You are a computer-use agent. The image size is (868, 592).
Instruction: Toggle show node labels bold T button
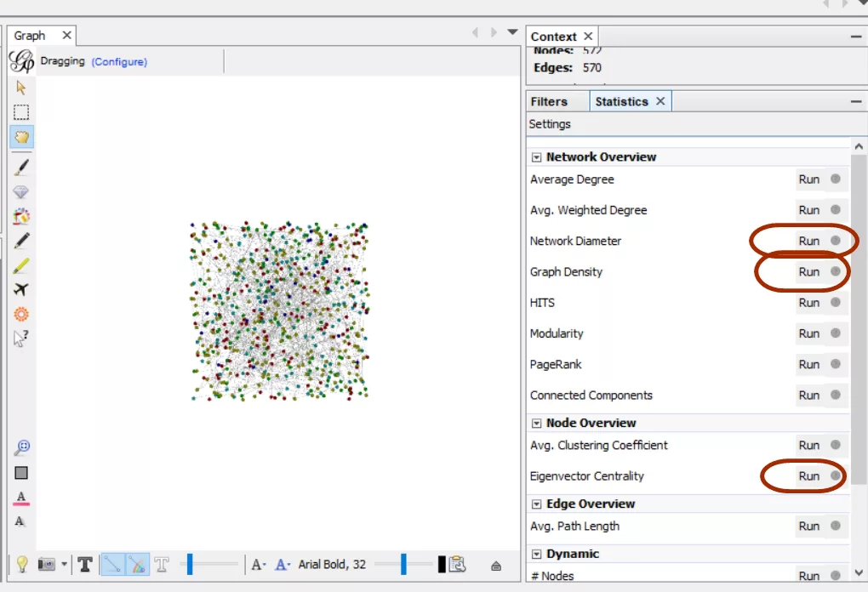[85, 564]
